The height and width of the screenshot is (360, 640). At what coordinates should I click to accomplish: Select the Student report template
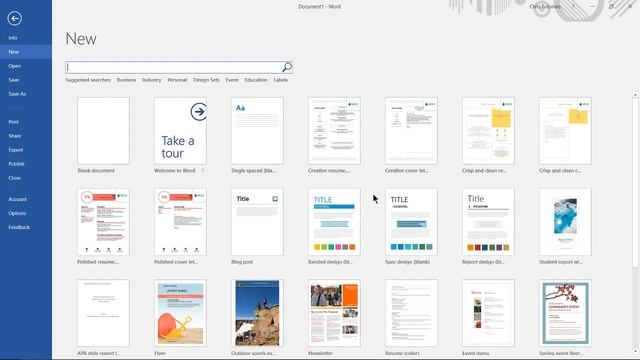(565, 222)
